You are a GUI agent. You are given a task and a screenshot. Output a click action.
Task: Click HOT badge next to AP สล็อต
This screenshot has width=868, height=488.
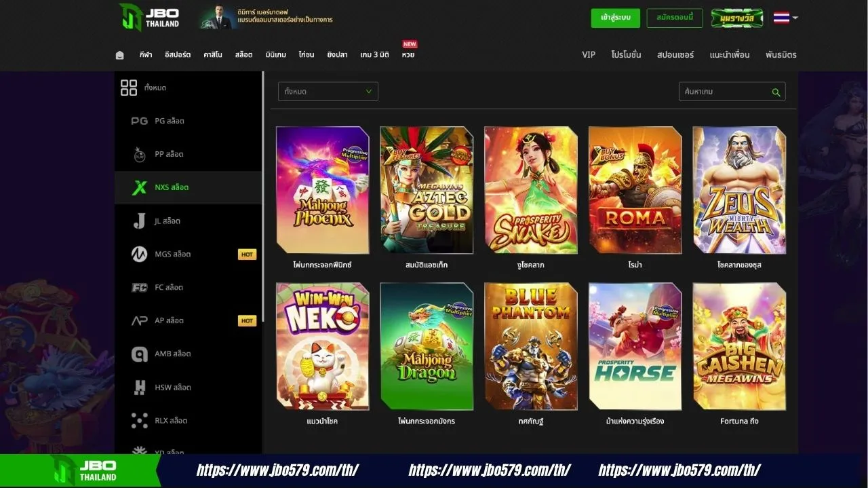coord(247,321)
